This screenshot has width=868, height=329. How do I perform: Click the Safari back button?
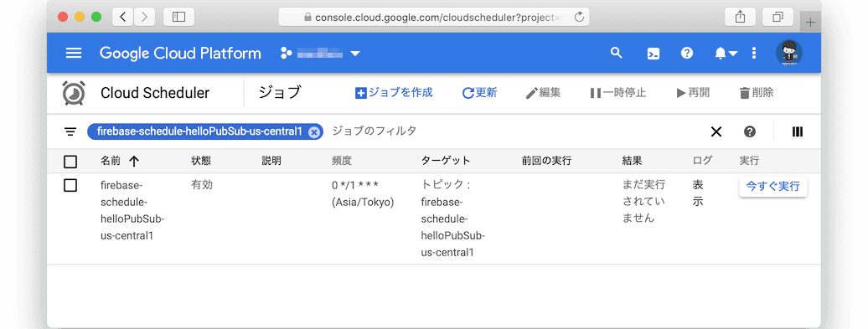coord(123,17)
